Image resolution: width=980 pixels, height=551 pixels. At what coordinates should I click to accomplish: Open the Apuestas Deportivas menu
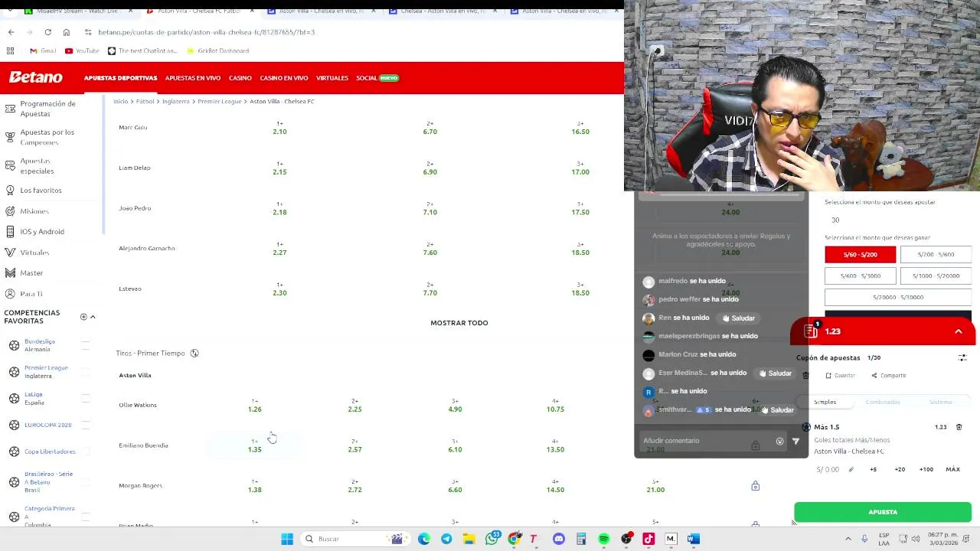click(120, 78)
